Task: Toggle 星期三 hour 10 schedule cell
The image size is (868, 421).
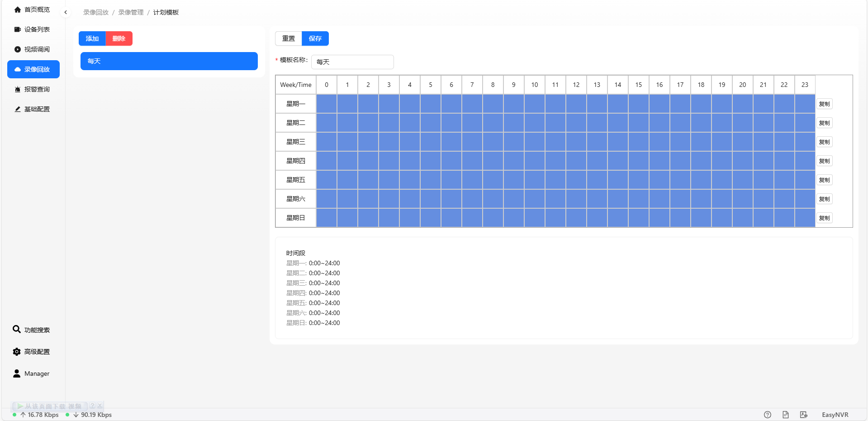Action: pyautogui.click(x=535, y=142)
